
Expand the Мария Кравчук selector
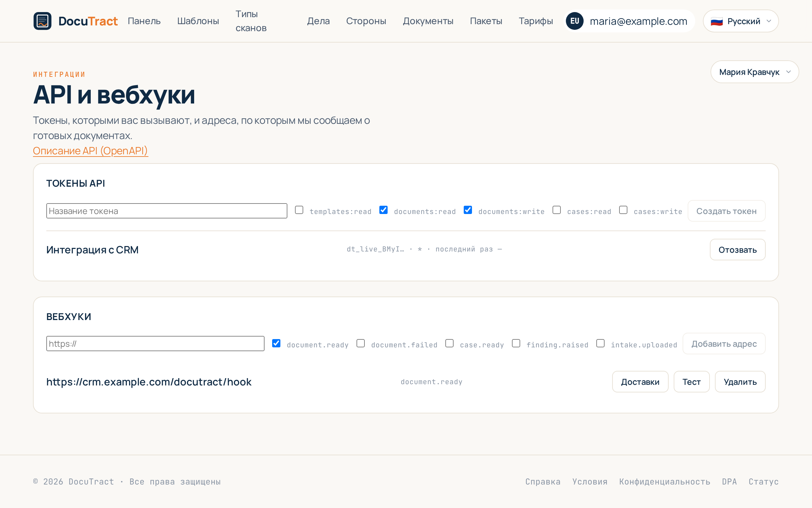[x=754, y=72]
